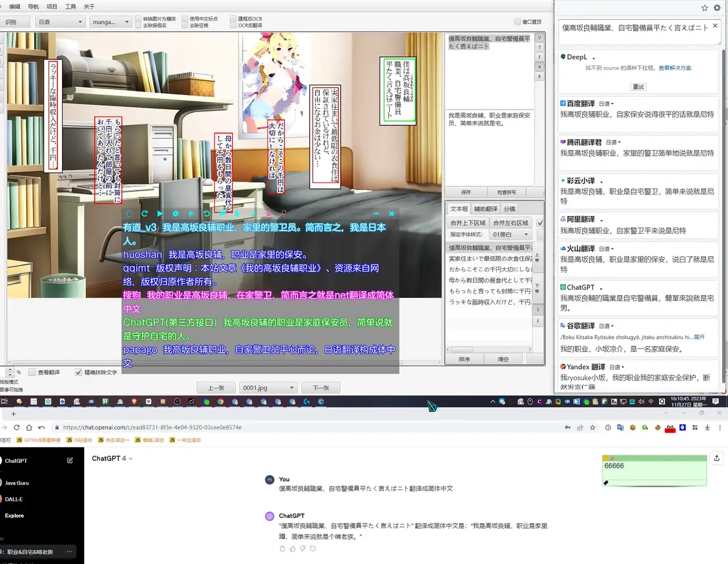Bookmark page with the browser star icon
The height and width of the screenshot is (564, 728).
point(593,428)
